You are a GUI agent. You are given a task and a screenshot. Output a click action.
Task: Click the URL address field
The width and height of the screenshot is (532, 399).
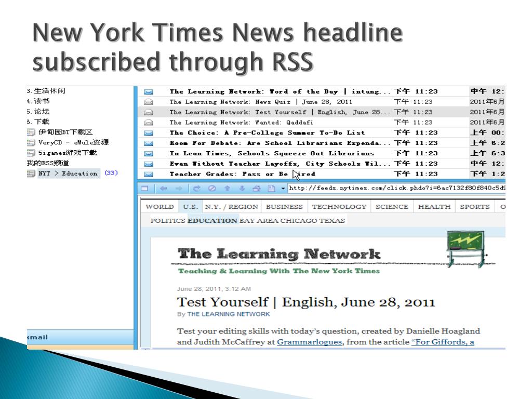click(x=396, y=188)
